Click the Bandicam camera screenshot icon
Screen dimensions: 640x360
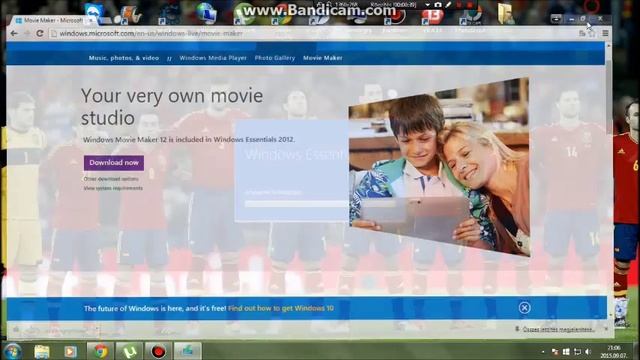pyautogui.click(x=438, y=4)
